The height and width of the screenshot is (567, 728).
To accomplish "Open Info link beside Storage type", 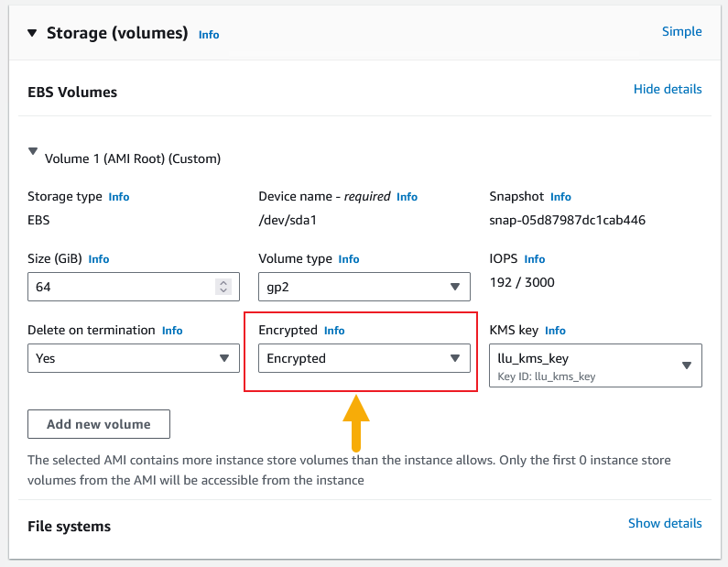I will 119,197.
